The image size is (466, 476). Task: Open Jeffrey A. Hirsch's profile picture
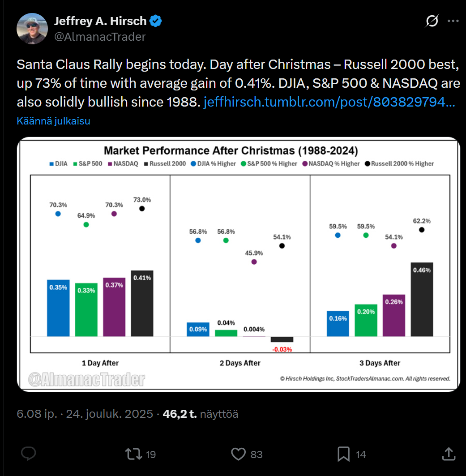pyautogui.click(x=32, y=29)
